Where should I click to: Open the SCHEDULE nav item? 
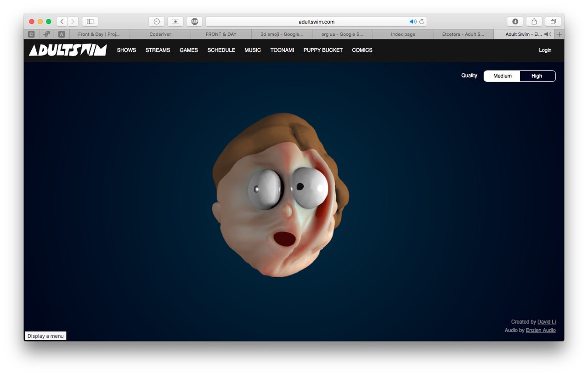tap(221, 50)
